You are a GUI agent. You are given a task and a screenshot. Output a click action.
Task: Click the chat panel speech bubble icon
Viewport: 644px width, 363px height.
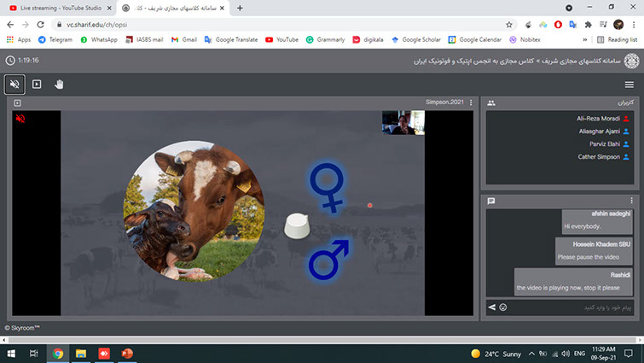491,201
